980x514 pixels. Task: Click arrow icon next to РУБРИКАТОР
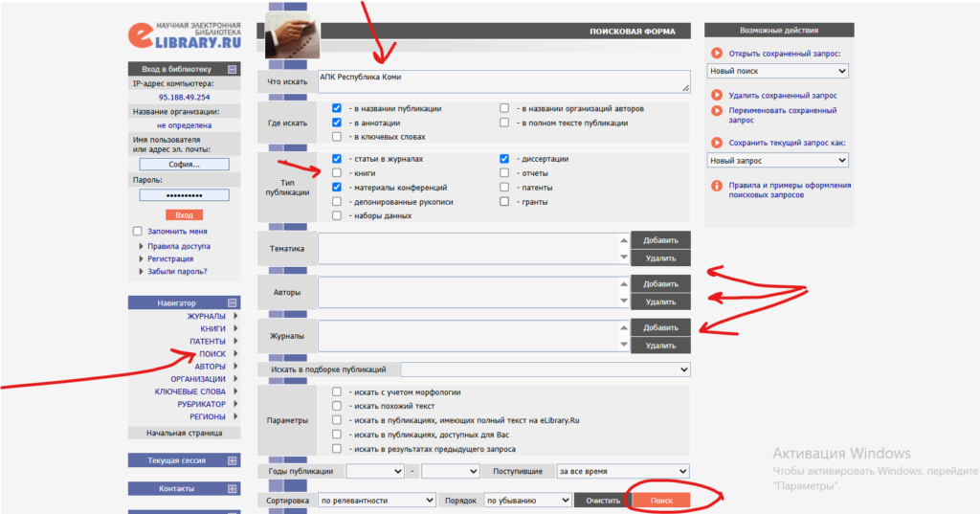(x=235, y=404)
